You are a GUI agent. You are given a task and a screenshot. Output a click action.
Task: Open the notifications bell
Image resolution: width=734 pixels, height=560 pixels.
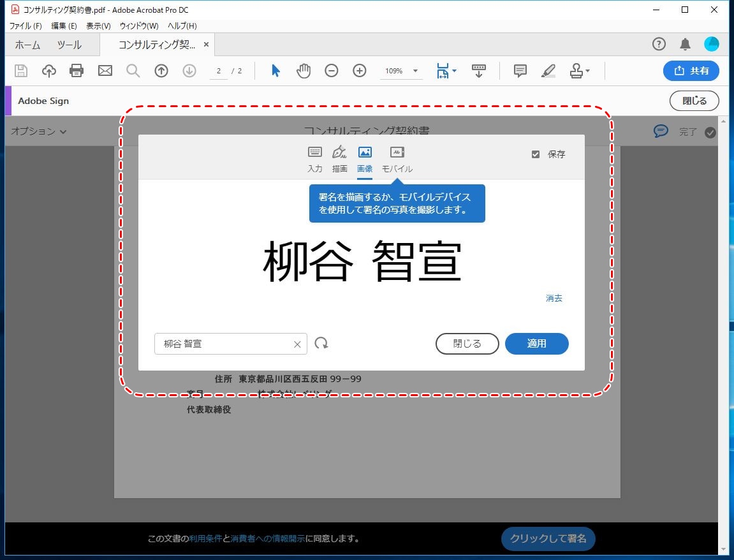point(685,44)
